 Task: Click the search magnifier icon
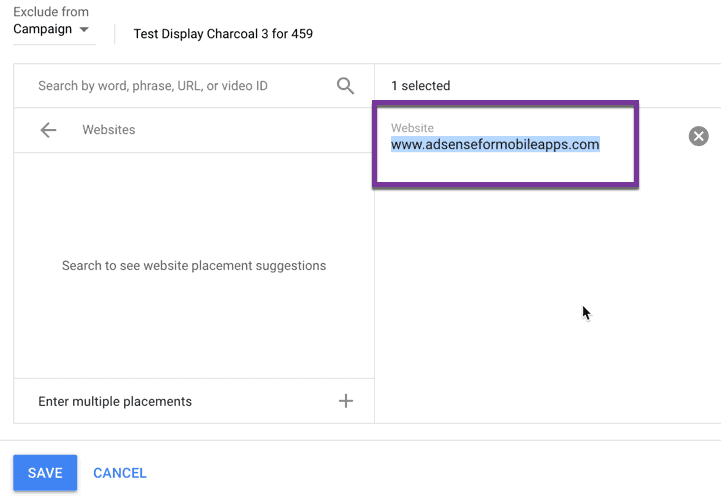345,86
